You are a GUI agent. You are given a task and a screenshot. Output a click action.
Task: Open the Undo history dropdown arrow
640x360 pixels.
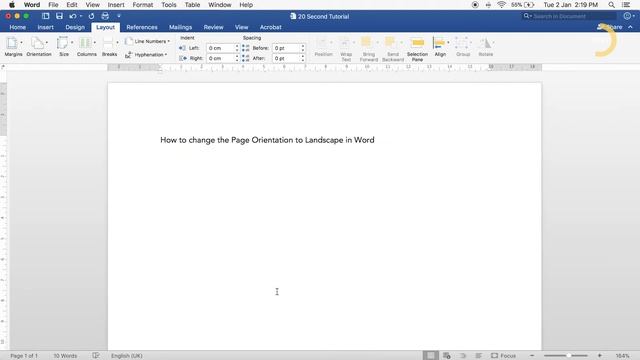coord(81,16)
